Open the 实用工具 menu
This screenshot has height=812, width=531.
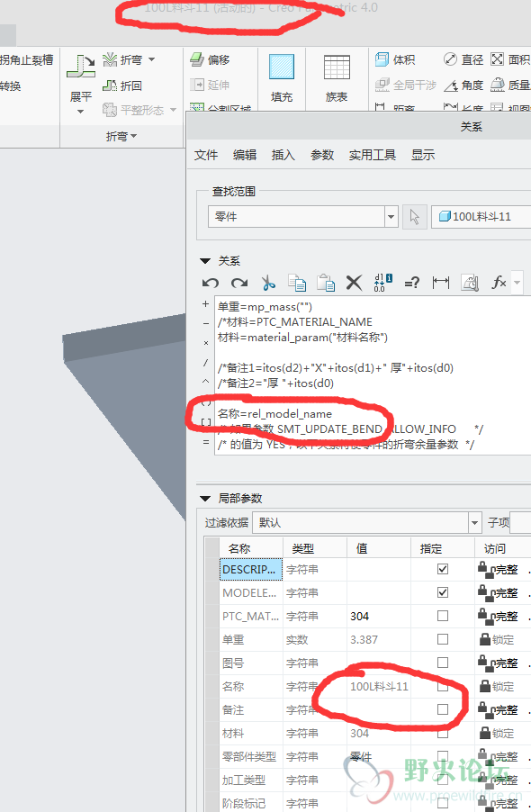tap(372, 155)
